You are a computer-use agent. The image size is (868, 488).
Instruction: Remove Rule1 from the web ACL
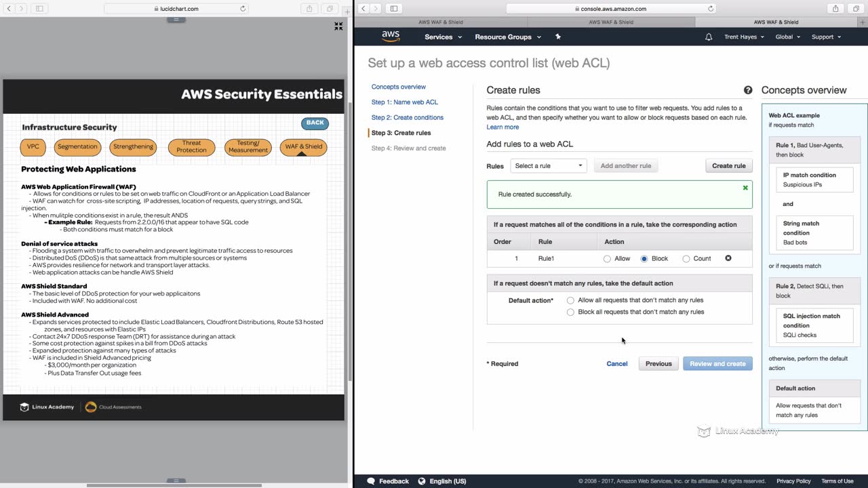(x=728, y=258)
